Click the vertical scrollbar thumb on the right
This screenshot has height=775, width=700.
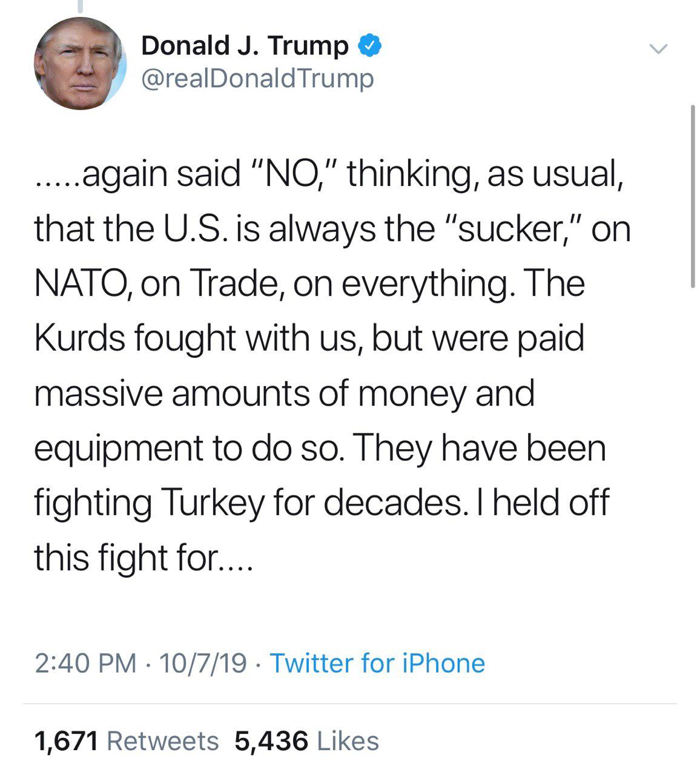point(693,196)
